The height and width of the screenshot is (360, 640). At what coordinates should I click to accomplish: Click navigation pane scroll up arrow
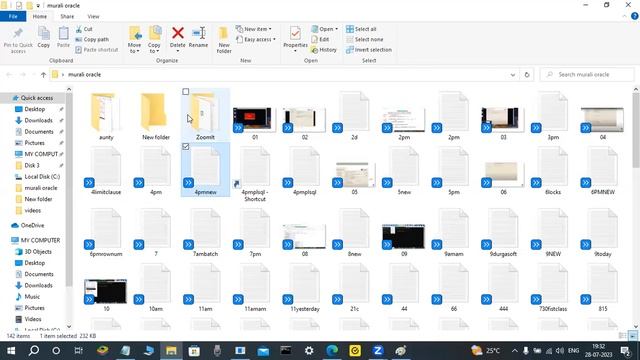pyautogui.click(x=69, y=89)
